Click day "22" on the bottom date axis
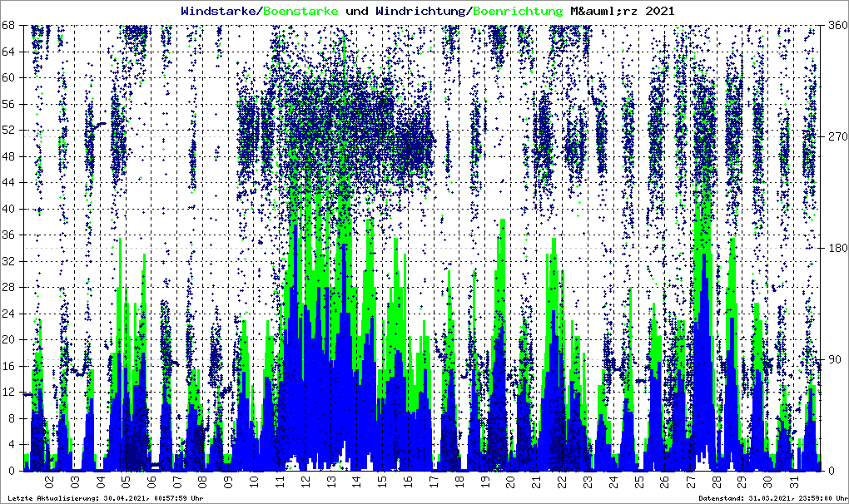Screen dimensions: 849x504 tap(562, 481)
